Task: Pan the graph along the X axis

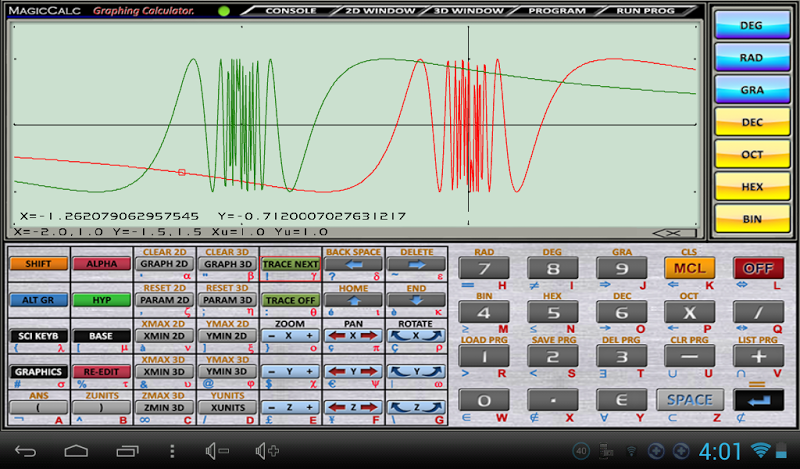Action: [x=353, y=336]
